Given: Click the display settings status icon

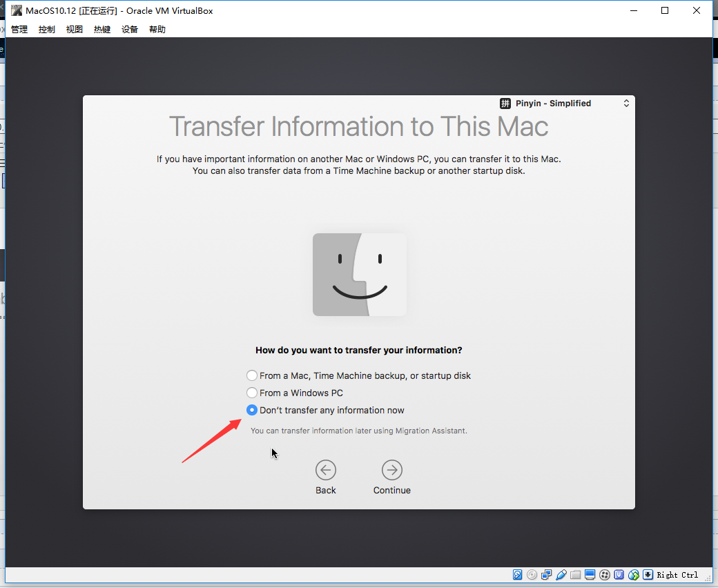Looking at the screenshot, I should pyautogui.click(x=590, y=575).
